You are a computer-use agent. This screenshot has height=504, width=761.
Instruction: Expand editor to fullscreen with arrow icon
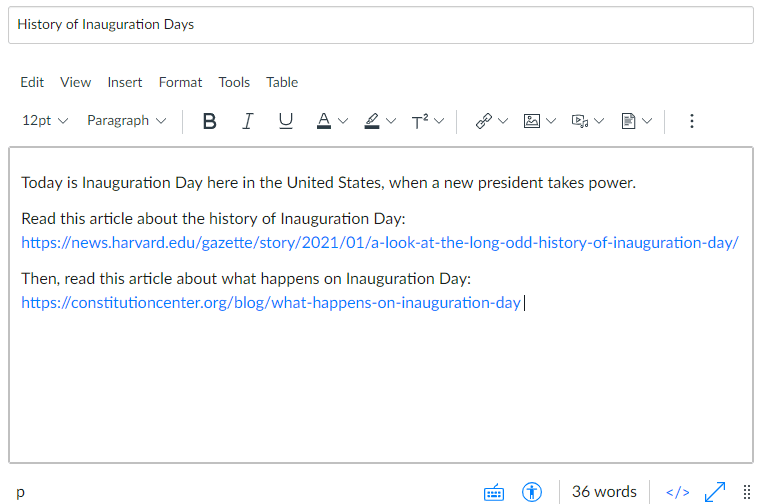coord(715,492)
